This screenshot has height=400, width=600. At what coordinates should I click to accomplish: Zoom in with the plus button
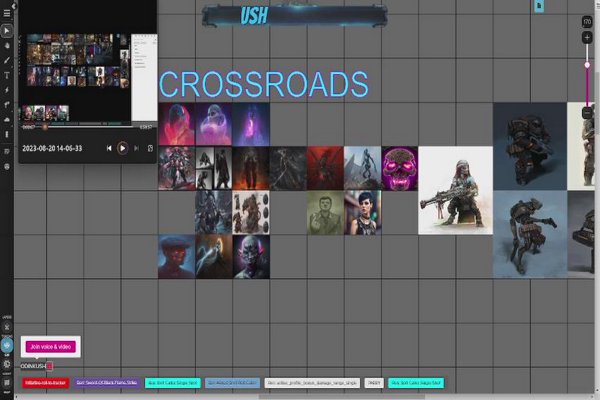click(x=587, y=38)
